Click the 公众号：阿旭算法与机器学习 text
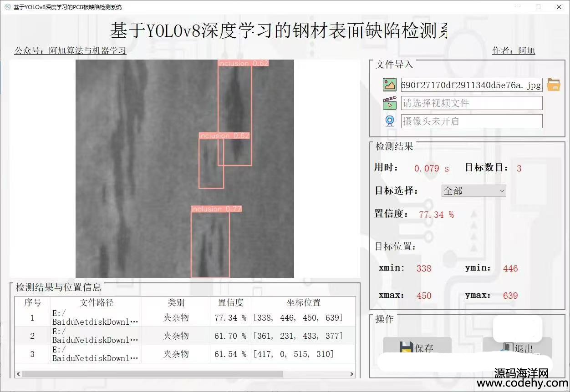Screen dimensions: 570x392 click(x=70, y=50)
